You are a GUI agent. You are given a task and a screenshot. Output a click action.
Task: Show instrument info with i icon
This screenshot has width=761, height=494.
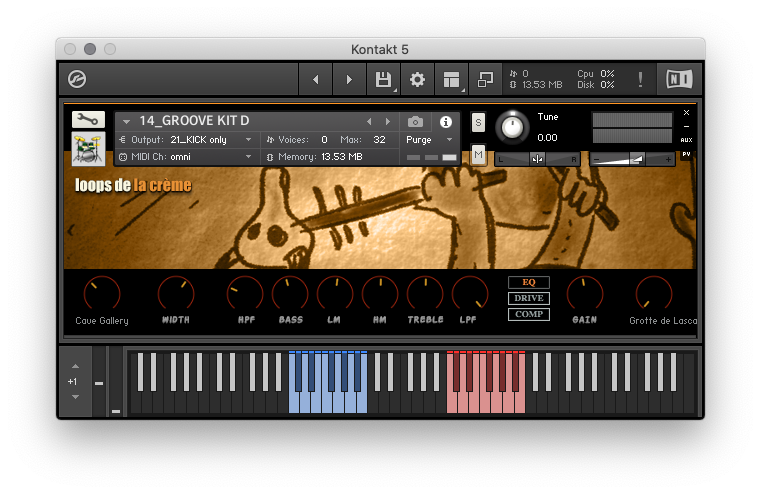pyautogui.click(x=446, y=122)
